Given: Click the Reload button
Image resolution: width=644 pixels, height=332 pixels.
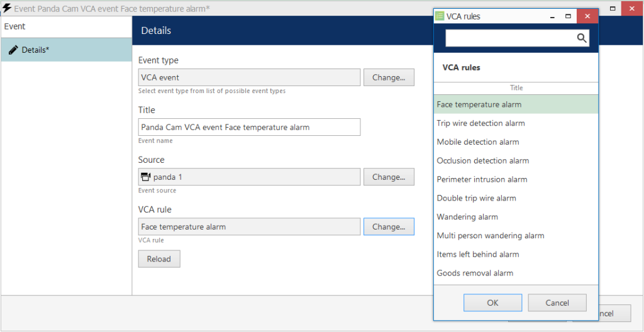Looking at the screenshot, I should point(159,259).
